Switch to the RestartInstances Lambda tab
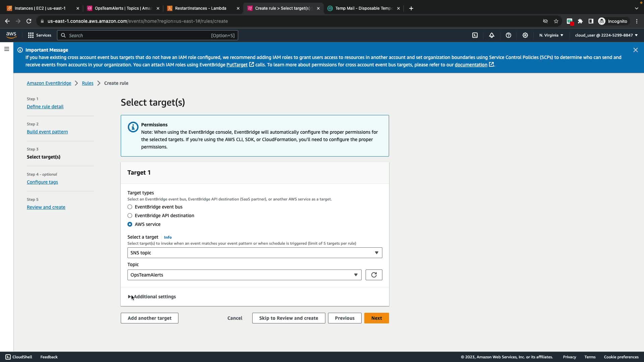The image size is (644, 362). (201, 8)
